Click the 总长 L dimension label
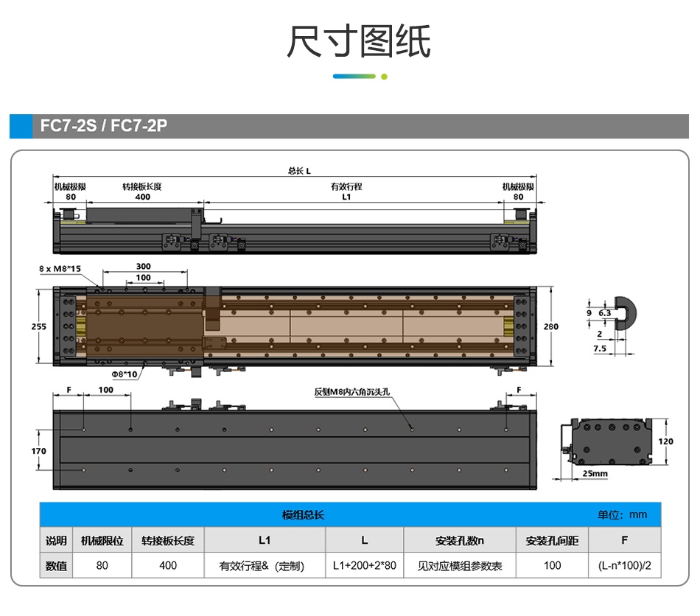The image size is (700, 616). click(299, 170)
